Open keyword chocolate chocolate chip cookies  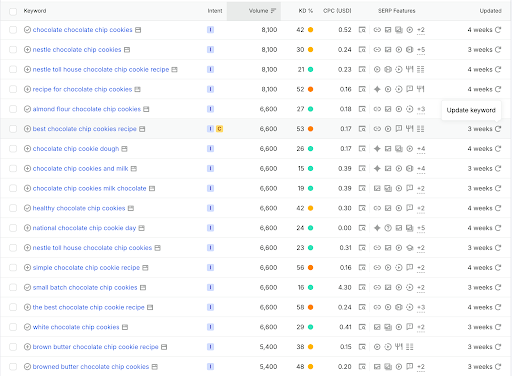click(82, 30)
